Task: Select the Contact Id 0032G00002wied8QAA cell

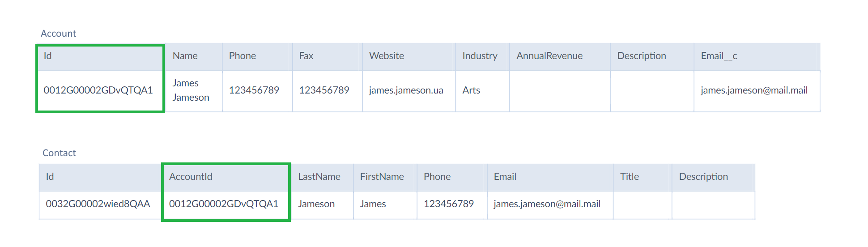Action: (x=100, y=205)
